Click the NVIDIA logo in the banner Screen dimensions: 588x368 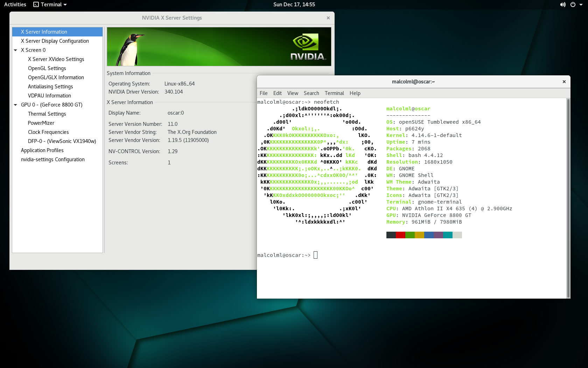tap(308, 47)
